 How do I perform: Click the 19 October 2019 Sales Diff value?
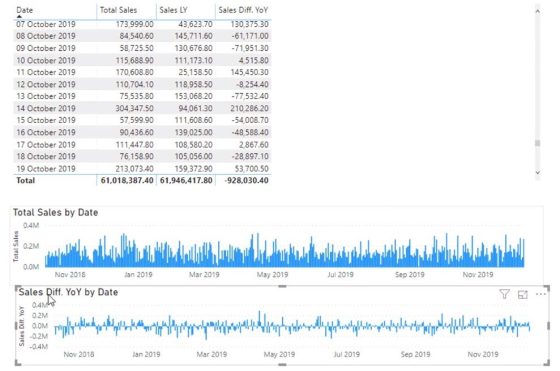click(251, 169)
